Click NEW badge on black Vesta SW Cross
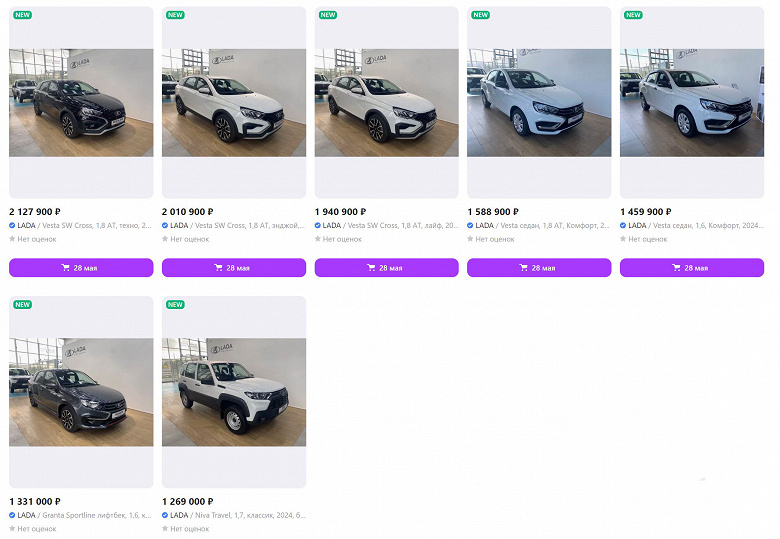780x539 pixels. click(22, 15)
